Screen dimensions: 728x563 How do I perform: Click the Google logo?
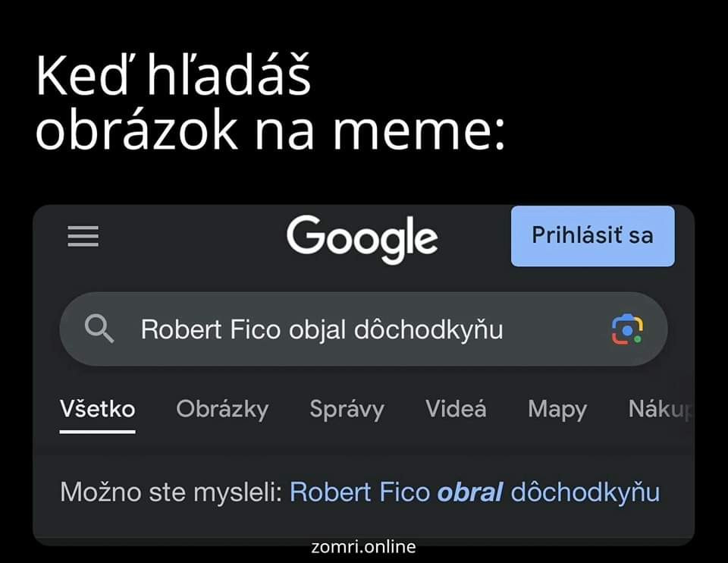(362, 239)
